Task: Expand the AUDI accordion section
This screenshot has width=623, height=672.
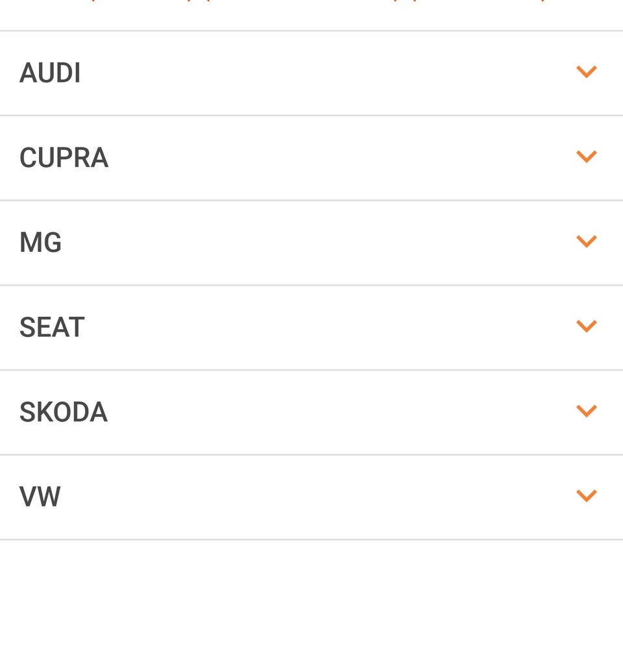Action: 311,73
